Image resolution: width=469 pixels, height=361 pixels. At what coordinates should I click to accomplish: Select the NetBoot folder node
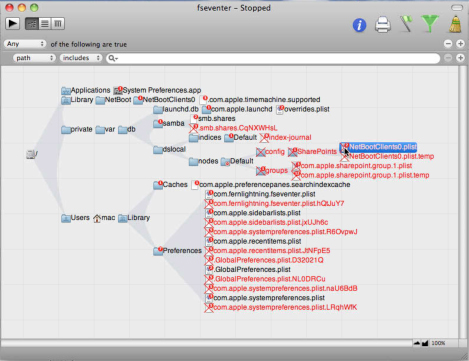[113, 100]
